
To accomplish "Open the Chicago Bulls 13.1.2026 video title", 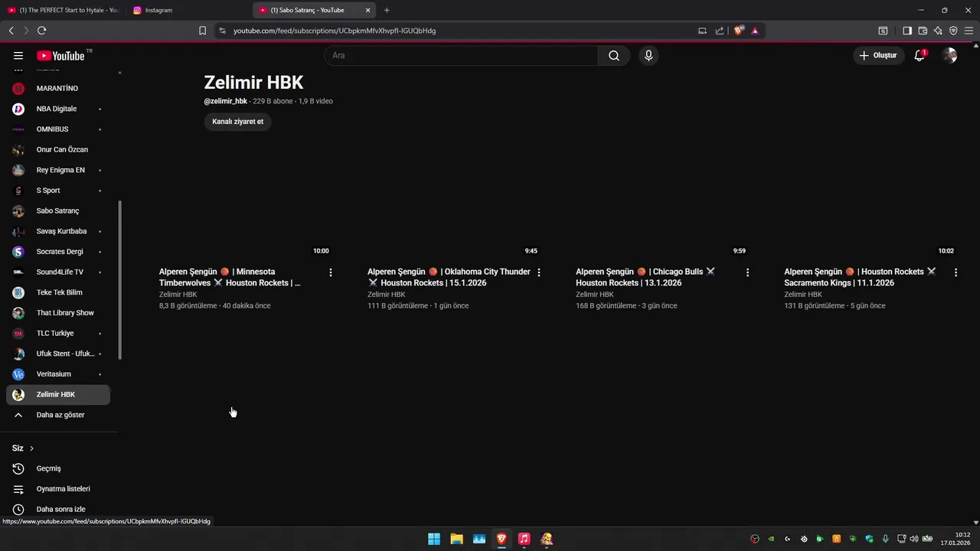I will [646, 277].
